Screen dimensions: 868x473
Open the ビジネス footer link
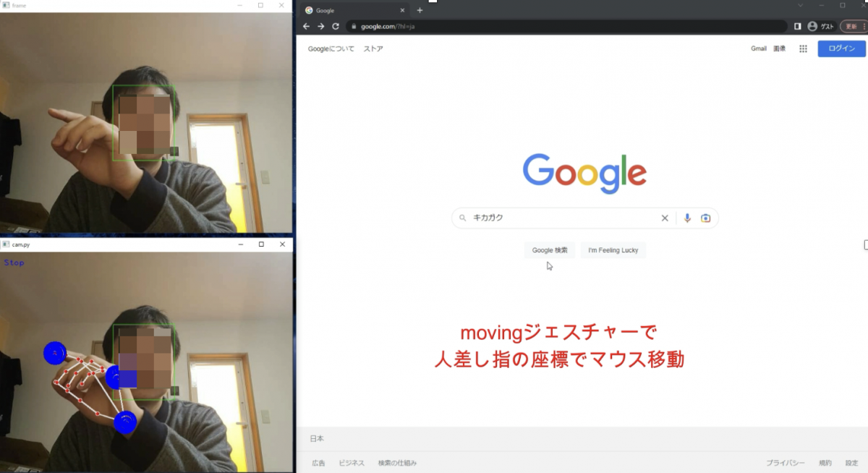point(352,463)
